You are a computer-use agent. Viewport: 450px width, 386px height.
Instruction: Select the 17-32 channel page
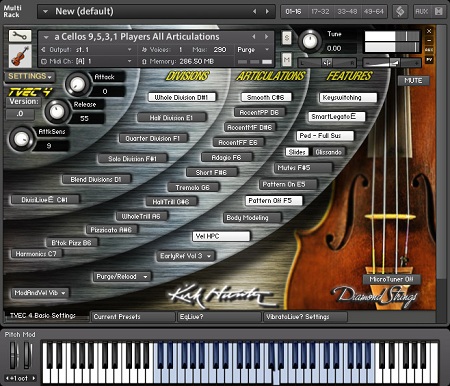[320, 11]
